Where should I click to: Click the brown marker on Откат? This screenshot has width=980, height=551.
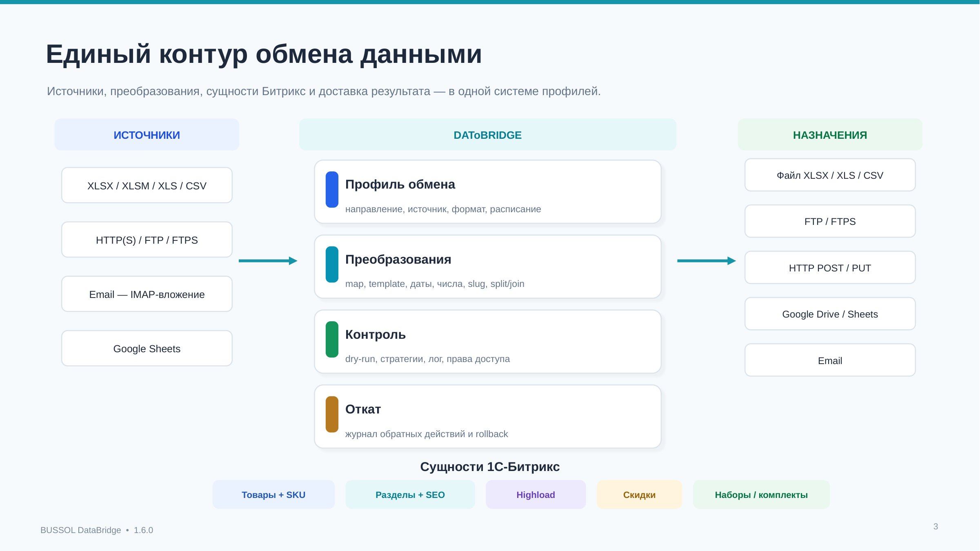332,414
